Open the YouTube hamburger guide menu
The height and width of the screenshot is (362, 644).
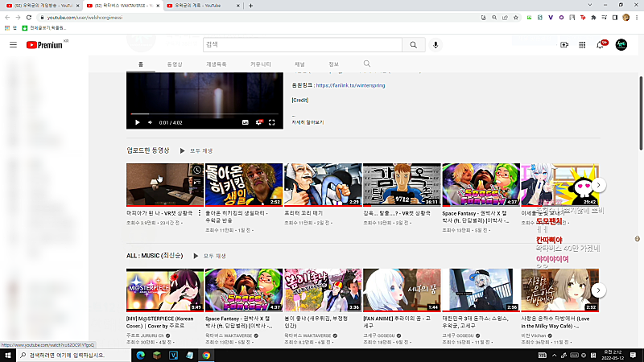tap(13, 45)
